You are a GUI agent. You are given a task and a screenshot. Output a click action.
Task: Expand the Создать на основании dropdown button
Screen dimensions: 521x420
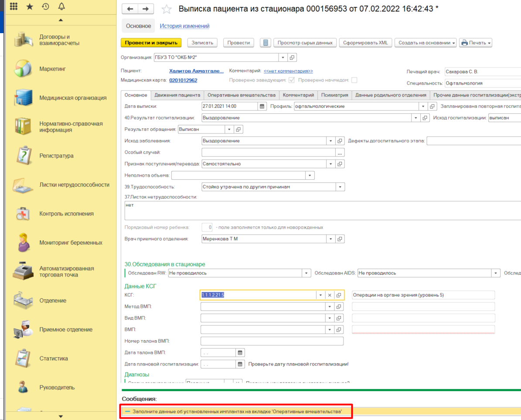(426, 43)
